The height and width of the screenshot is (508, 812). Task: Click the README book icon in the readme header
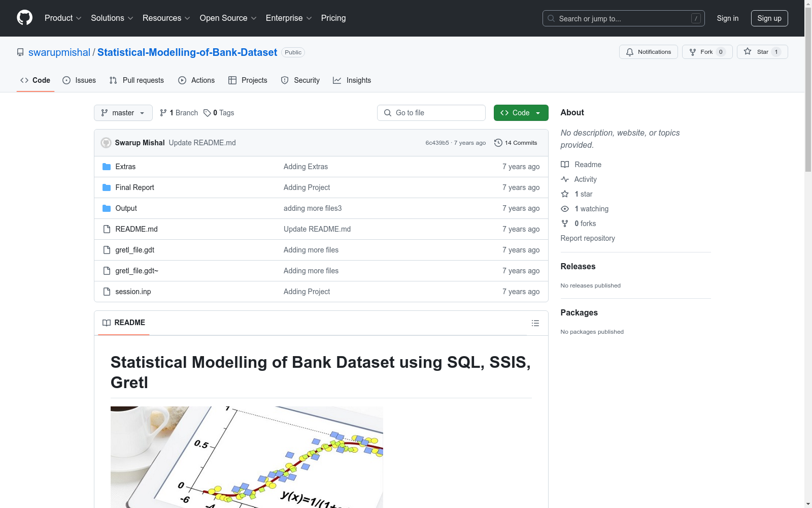pyautogui.click(x=107, y=323)
